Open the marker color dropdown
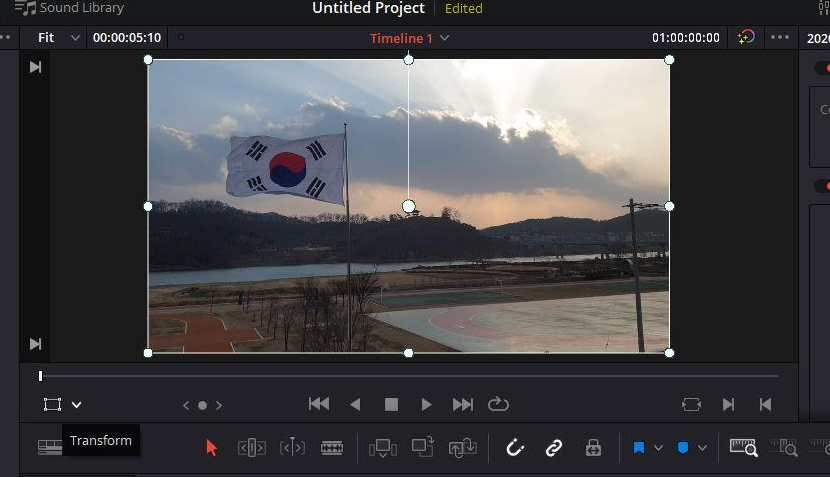 pos(702,448)
